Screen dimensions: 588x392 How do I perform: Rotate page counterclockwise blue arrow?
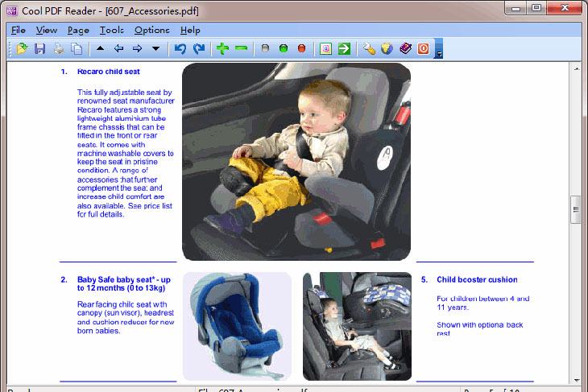coord(180,49)
